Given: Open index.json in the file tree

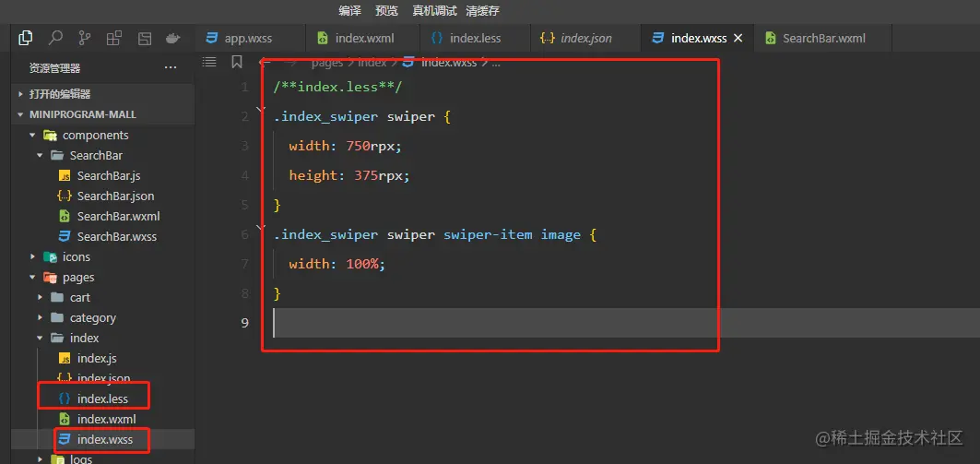Looking at the screenshot, I should (103, 378).
